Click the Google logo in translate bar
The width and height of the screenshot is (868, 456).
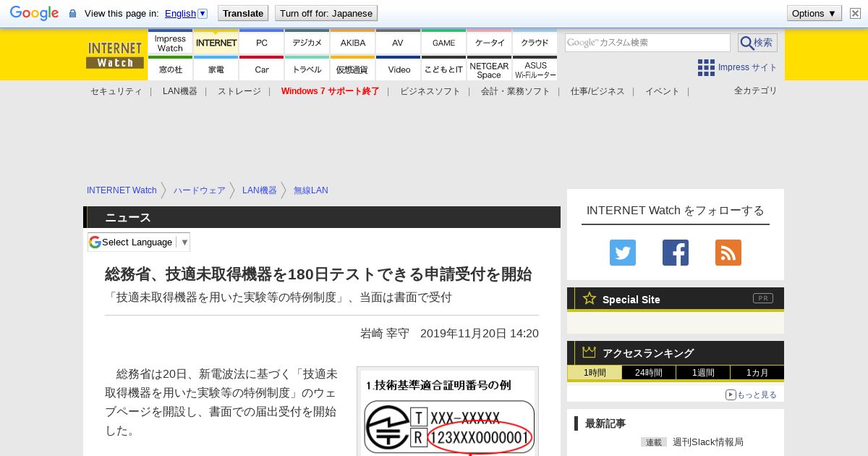pyautogui.click(x=34, y=13)
